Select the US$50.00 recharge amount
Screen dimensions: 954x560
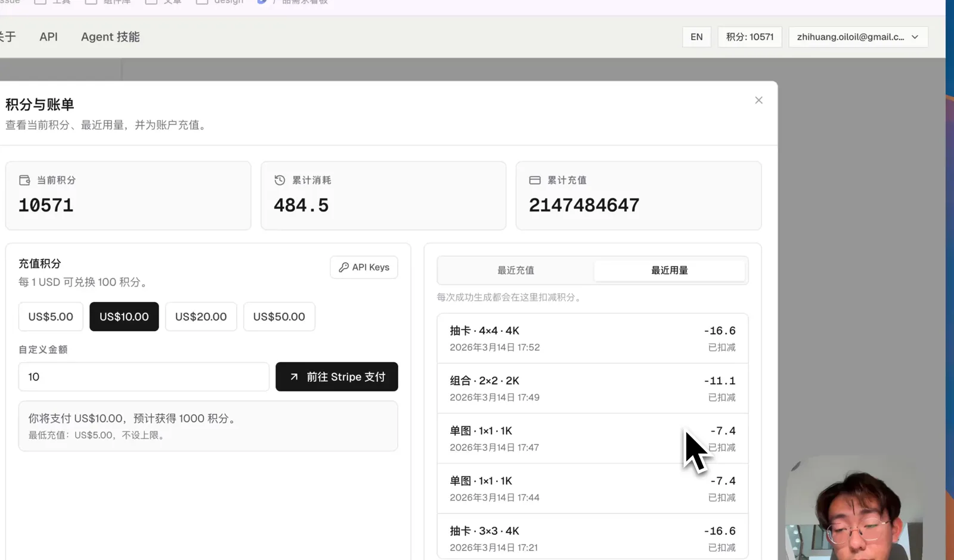point(279,316)
